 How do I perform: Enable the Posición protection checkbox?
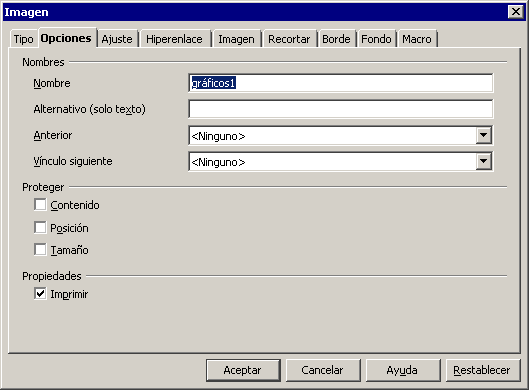click(40, 228)
